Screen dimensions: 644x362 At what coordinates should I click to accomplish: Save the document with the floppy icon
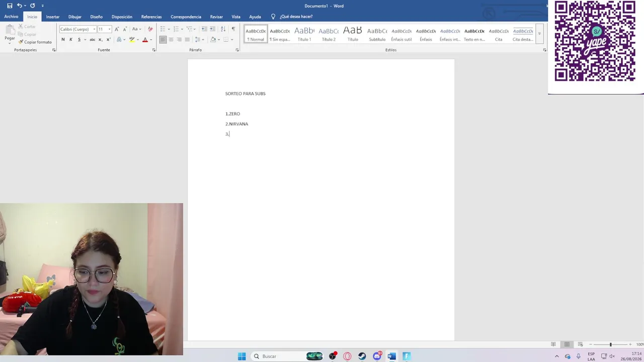point(10,6)
